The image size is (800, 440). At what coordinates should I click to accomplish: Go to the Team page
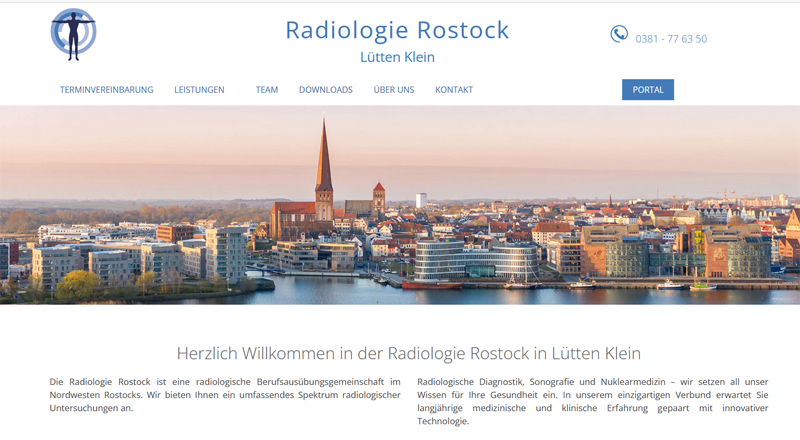[x=267, y=90]
